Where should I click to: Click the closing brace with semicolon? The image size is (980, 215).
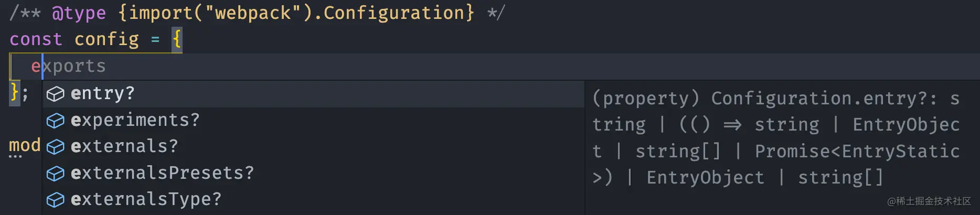tap(19, 93)
